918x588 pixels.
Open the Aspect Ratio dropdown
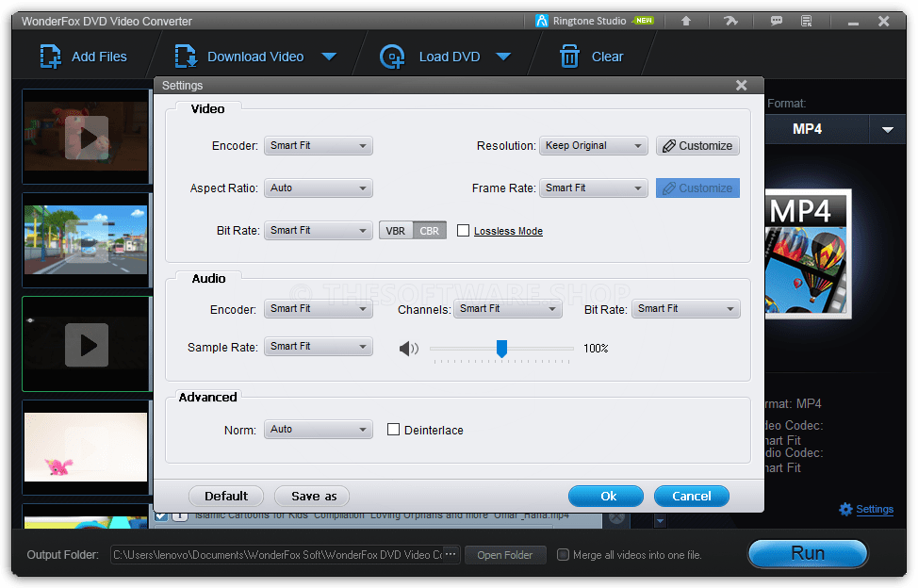(319, 188)
